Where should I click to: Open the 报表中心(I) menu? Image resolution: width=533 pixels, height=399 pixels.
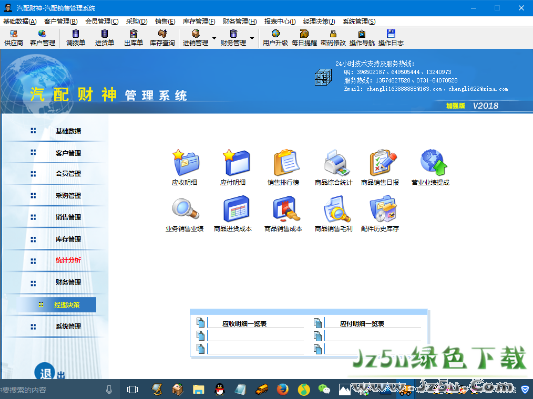(280, 21)
